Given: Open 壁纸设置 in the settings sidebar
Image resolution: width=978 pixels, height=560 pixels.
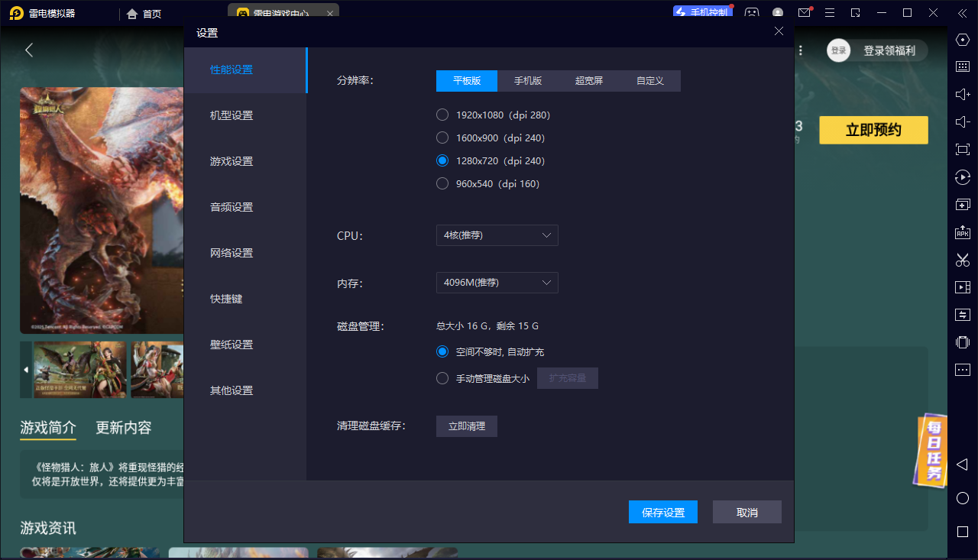Looking at the screenshot, I should (245, 345).
